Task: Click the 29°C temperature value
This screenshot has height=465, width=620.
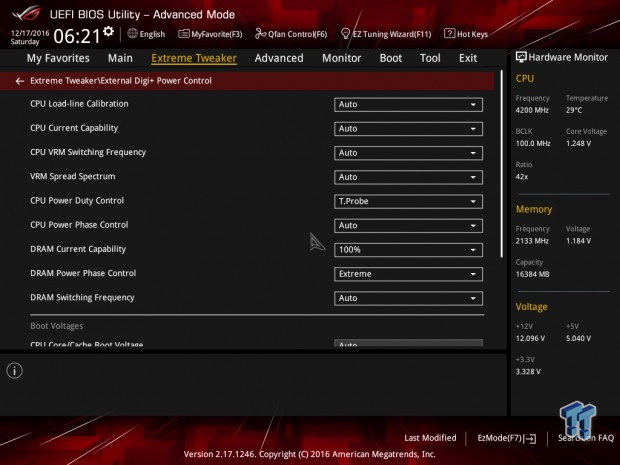Action: 574,110
